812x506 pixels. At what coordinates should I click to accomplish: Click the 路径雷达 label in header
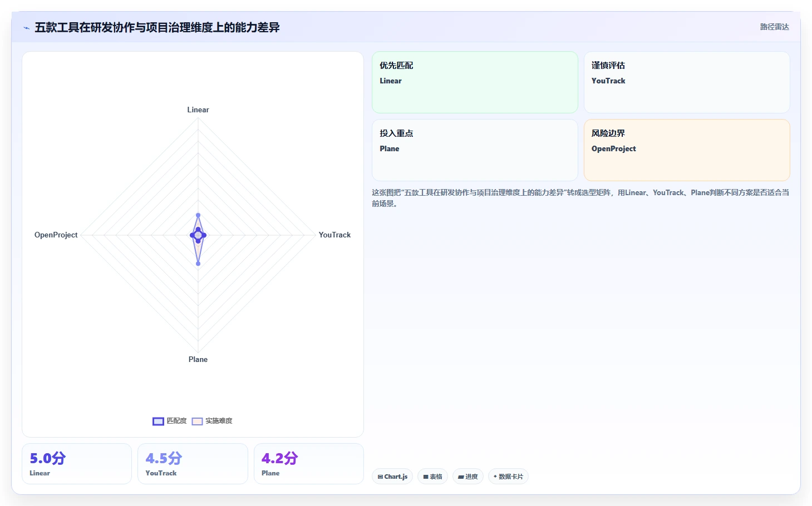pos(775,27)
